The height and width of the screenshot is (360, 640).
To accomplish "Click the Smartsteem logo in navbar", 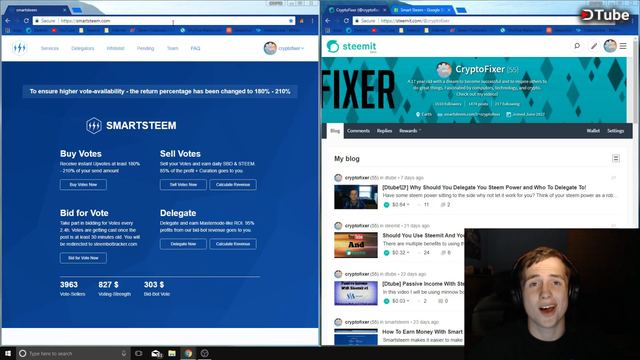I will pos(19,48).
